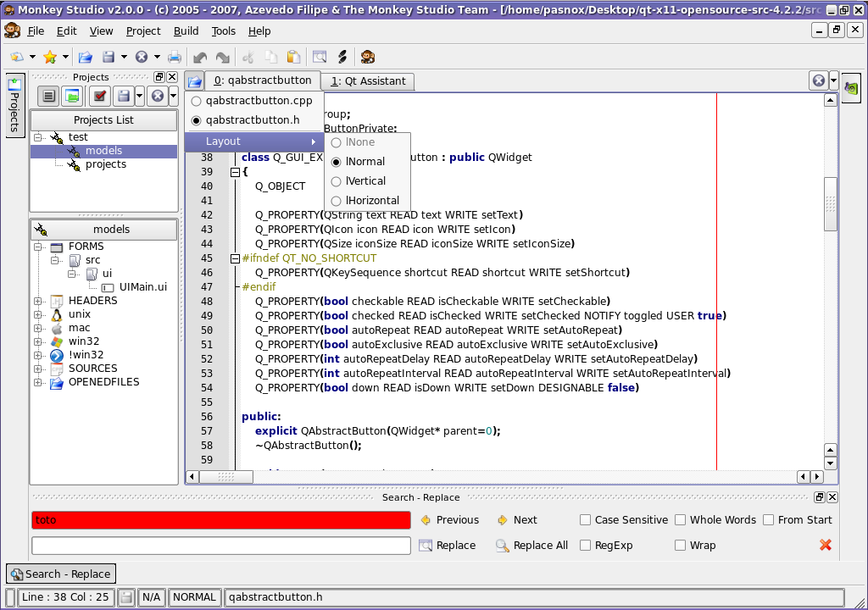Viewport: 868px width, 610px height.
Task: Click the Previous search button
Action: click(x=450, y=520)
